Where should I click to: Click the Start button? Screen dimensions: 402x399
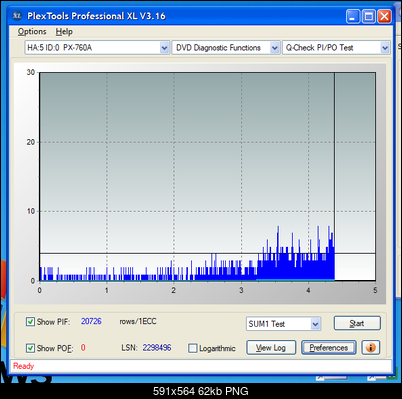357,323
